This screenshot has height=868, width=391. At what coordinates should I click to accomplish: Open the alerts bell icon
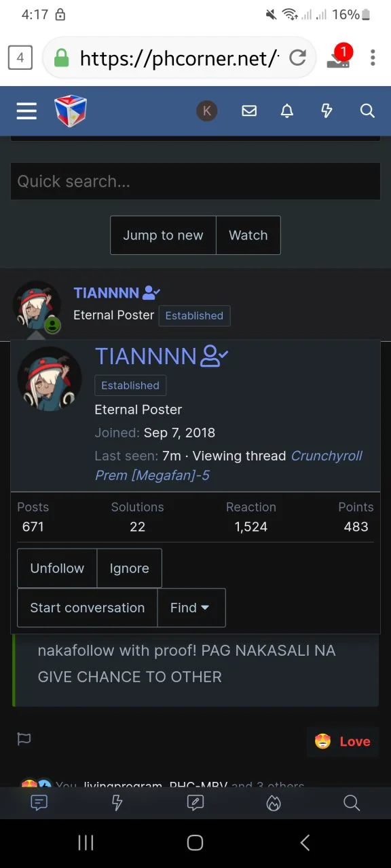click(x=287, y=111)
